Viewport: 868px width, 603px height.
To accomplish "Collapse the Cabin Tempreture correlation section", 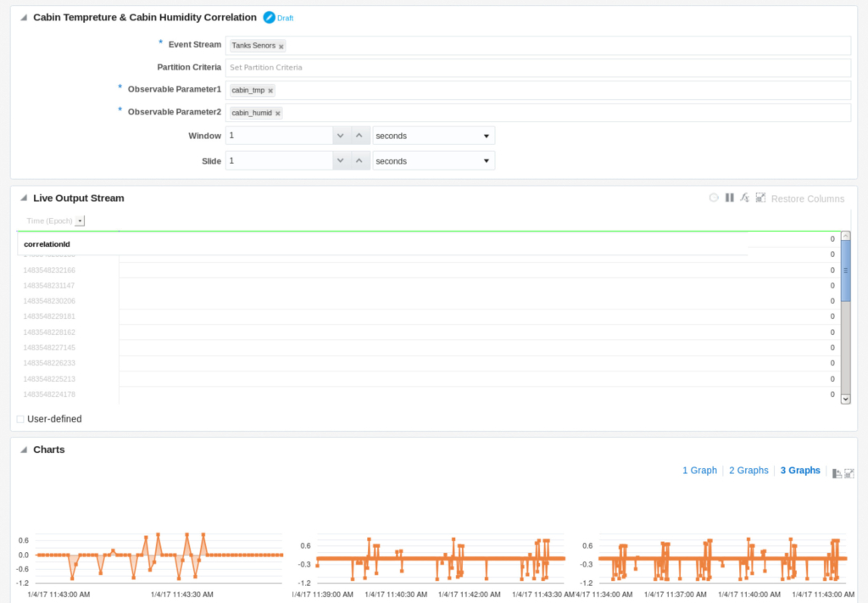I will 24,18.
